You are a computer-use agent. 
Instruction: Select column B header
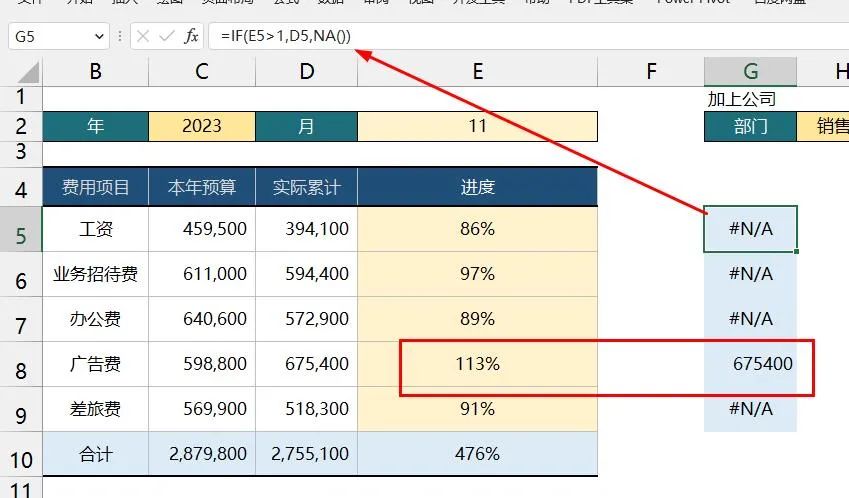click(95, 71)
